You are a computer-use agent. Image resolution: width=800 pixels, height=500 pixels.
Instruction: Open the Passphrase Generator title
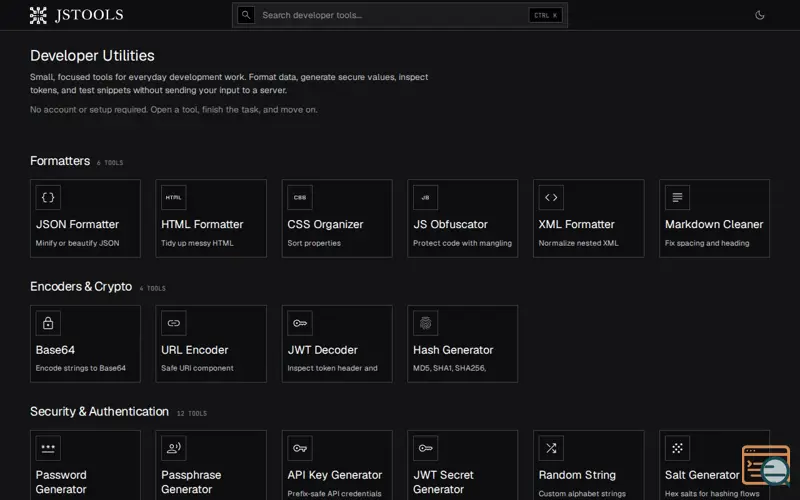[191, 482]
